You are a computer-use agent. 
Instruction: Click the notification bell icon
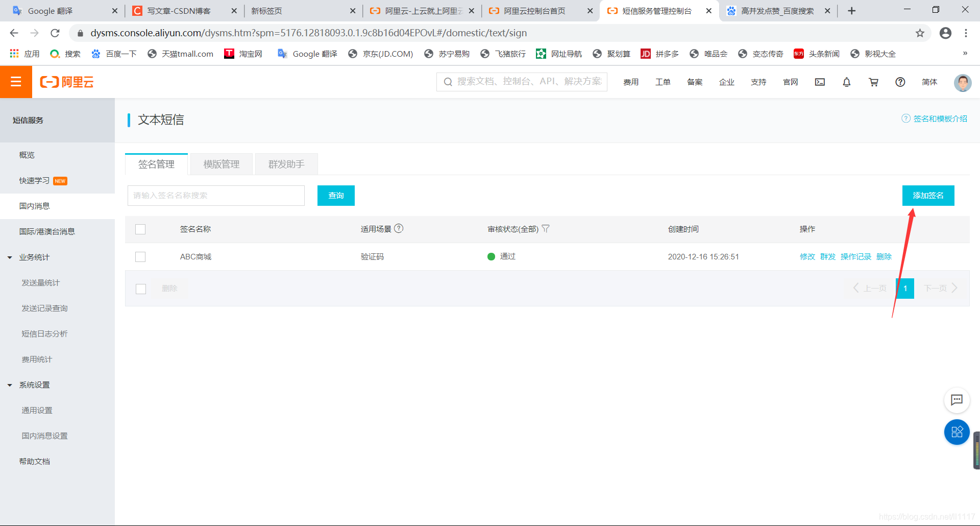847,82
